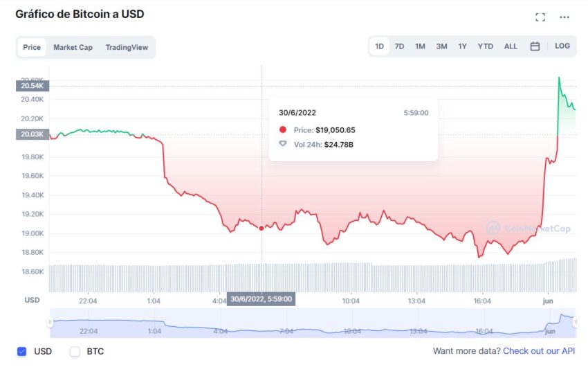Viewport: 588px width, 367px height.
Task: Toggle the LOG scale button
Action: (562, 46)
